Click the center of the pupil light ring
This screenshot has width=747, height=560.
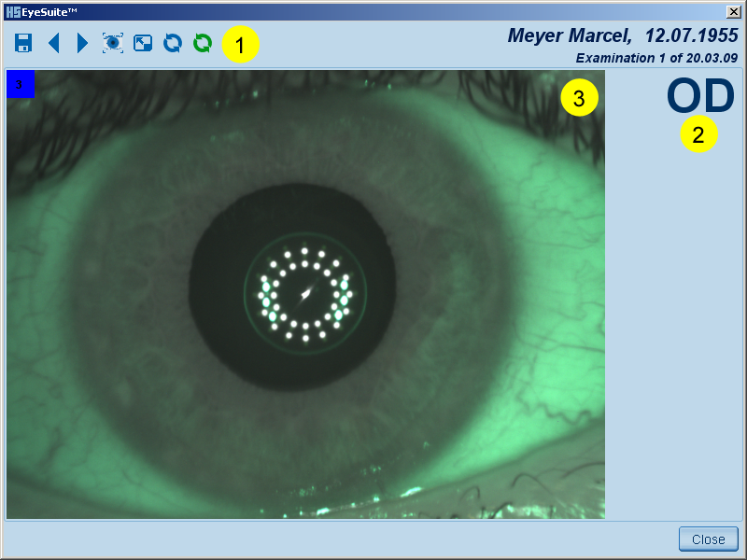(305, 294)
